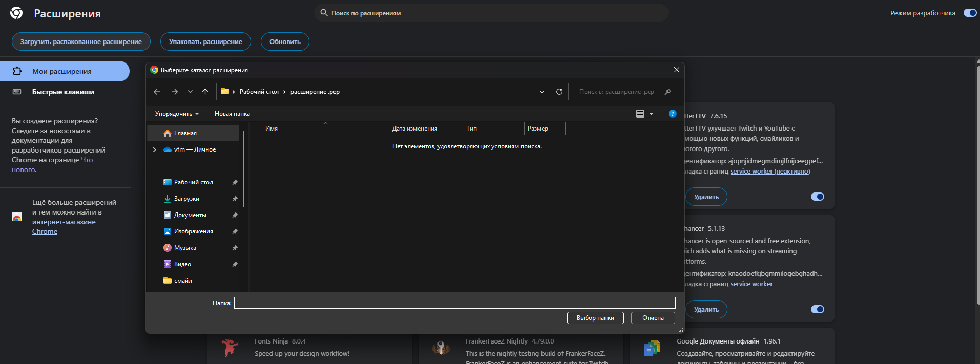Open Рабочий стол in navigation pane

coord(193,182)
